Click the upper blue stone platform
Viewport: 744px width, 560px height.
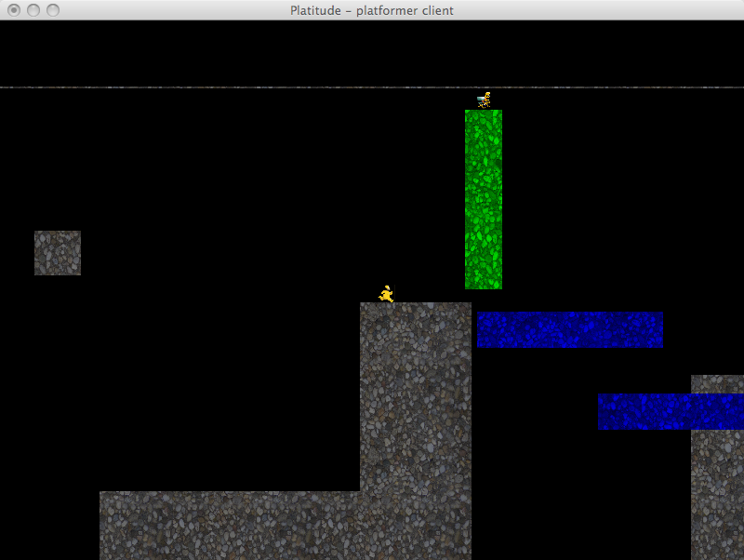570,329
